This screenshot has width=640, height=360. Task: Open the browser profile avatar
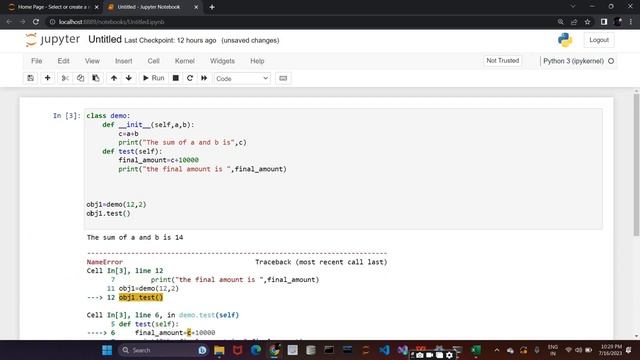[618, 22]
